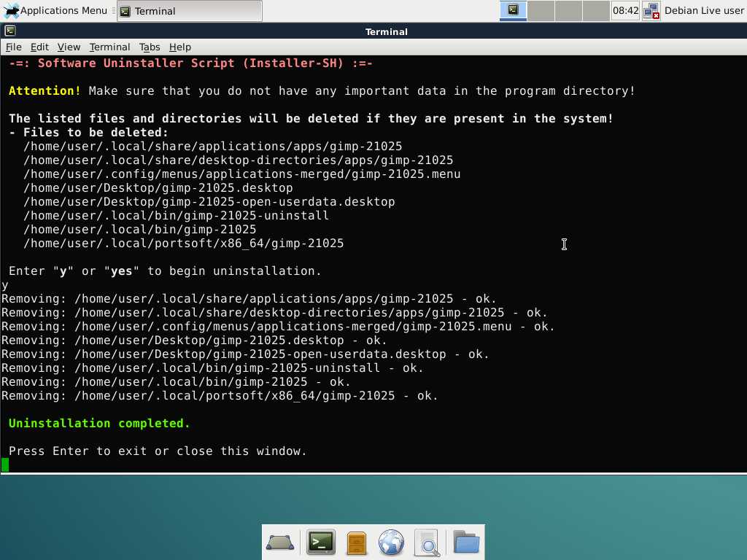The image size is (747, 560).
Task: Switch to second workspace in pager
Action: tap(541, 10)
